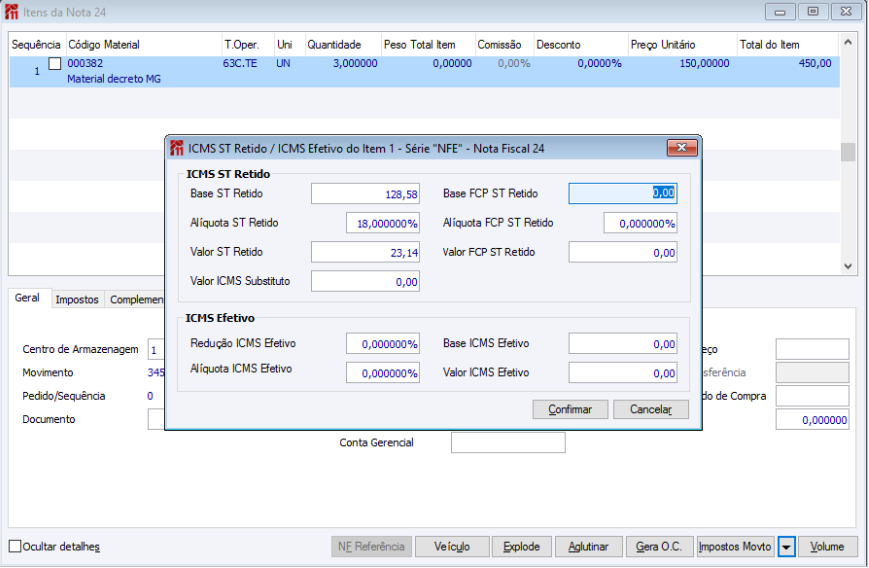The image size is (869, 568).
Task: Select the 'Material decreto MG' description text
Action: pyautogui.click(x=114, y=79)
